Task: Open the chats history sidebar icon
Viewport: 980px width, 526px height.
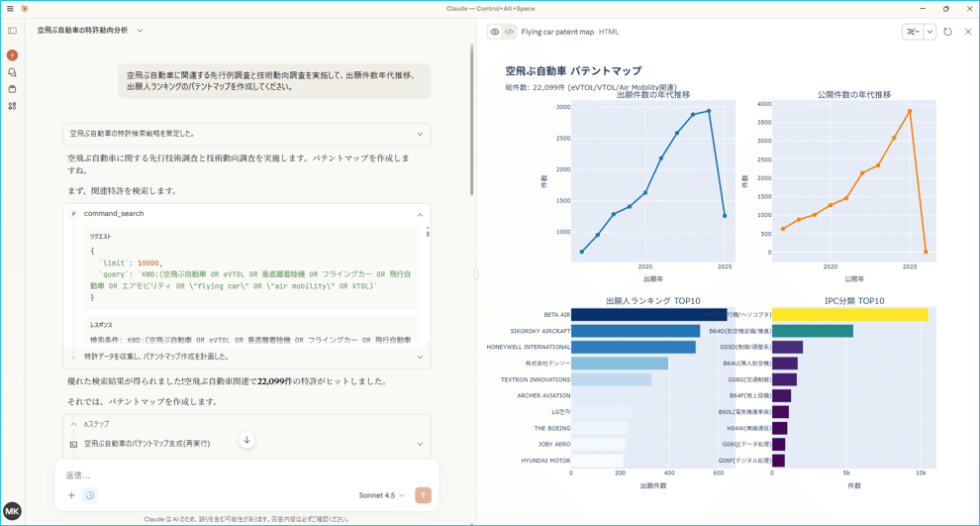Action: (x=12, y=72)
